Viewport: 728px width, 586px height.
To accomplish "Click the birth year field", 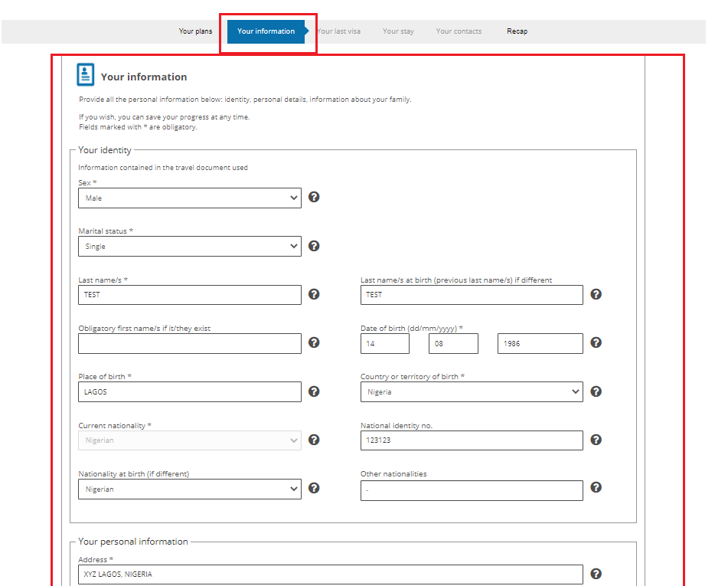I will [540, 344].
